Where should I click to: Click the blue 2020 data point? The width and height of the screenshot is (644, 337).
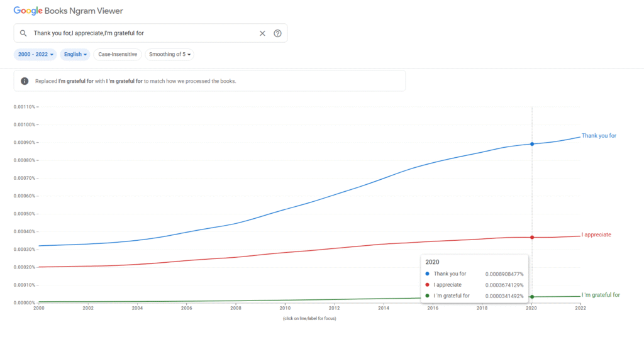tap(532, 144)
